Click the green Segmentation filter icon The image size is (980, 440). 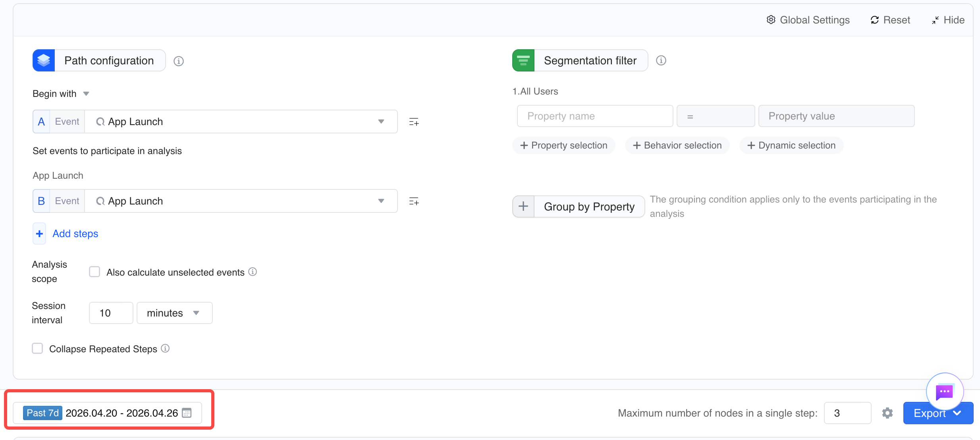tap(523, 60)
